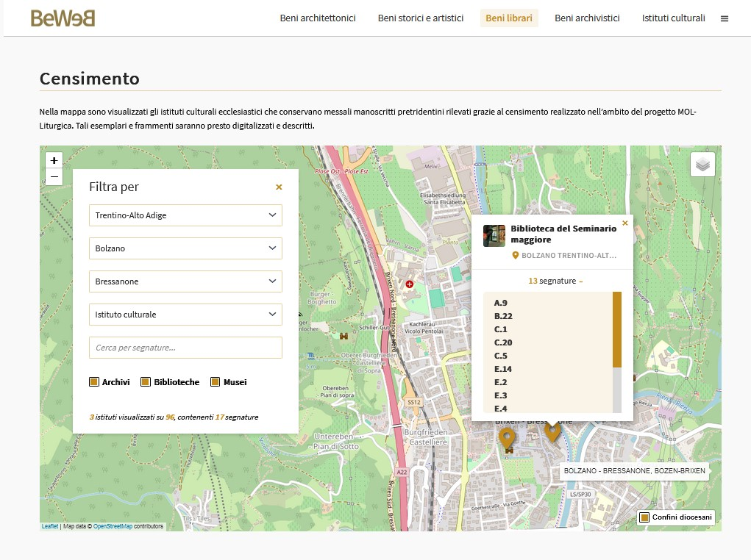
Task: Go to Beni archivistici section
Action: point(587,18)
